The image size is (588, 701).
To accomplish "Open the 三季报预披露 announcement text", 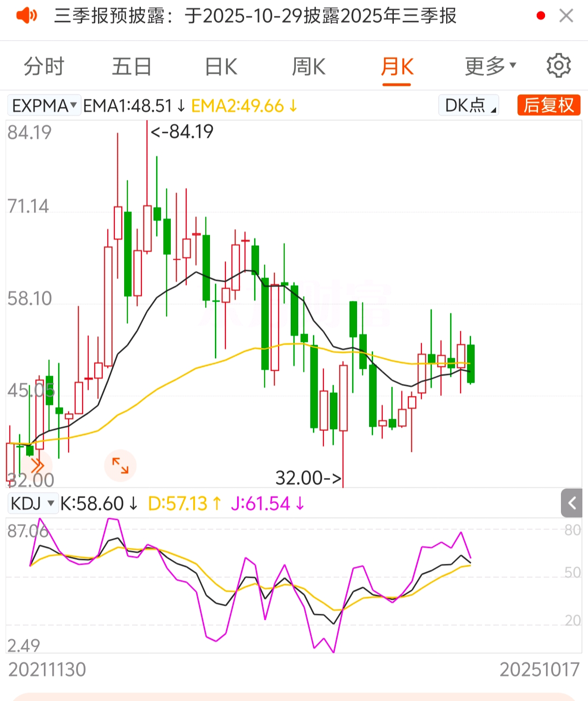I will [x=255, y=16].
